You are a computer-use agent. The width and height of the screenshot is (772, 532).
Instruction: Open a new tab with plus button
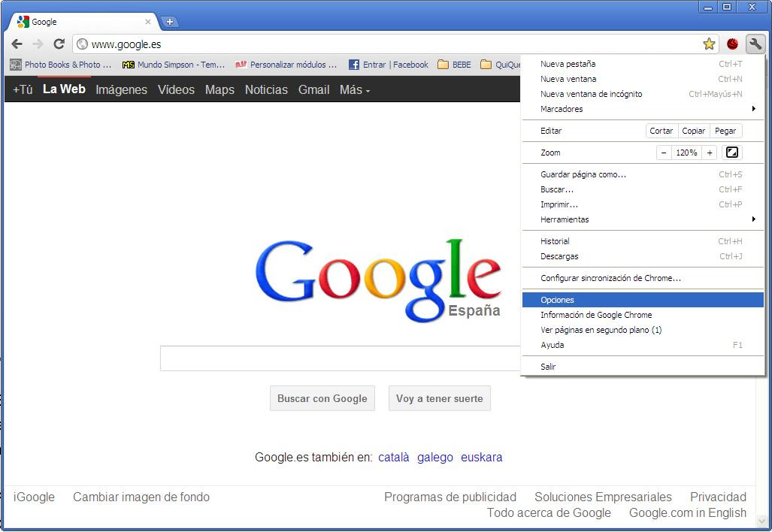(169, 22)
